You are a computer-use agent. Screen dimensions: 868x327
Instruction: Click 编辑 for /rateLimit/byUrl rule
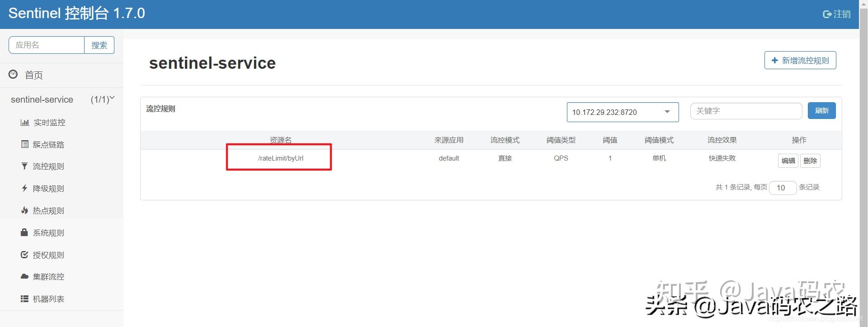(x=788, y=161)
